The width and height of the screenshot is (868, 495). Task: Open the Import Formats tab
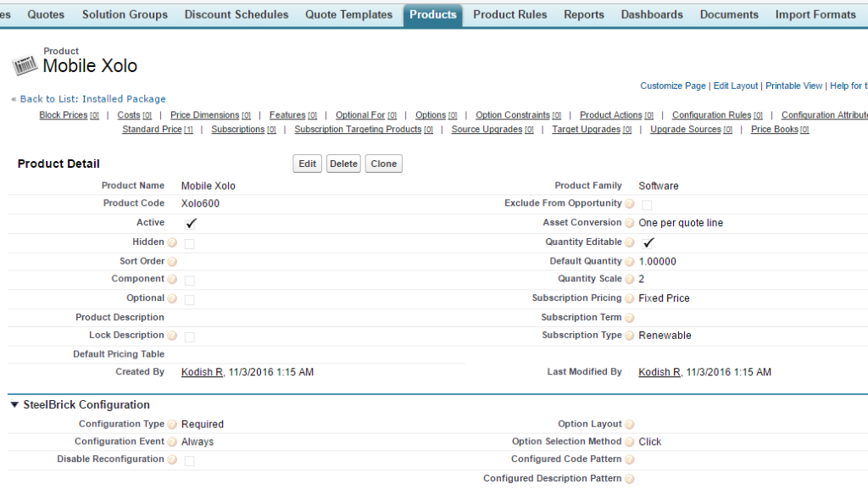point(815,14)
